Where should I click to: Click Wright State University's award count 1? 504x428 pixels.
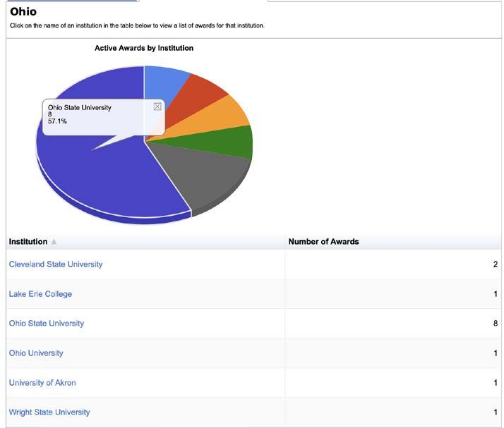pyautogui.click(x=496, y=412)
